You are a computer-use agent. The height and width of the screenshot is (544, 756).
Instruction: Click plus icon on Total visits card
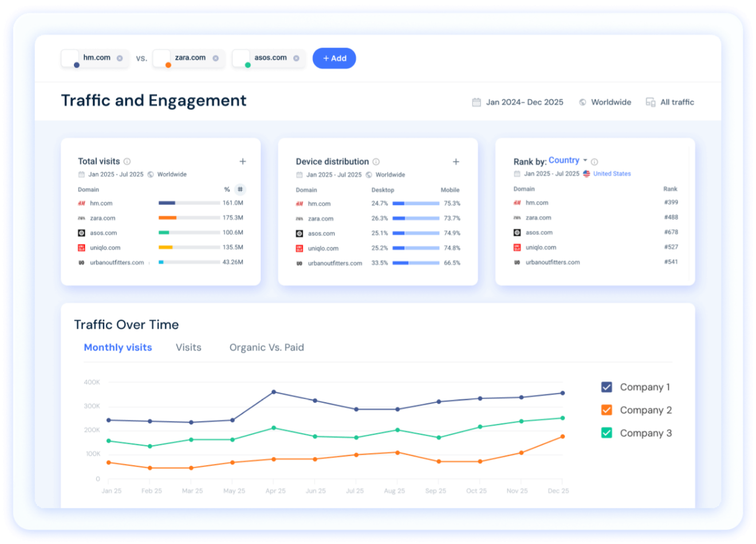point(243,161)
